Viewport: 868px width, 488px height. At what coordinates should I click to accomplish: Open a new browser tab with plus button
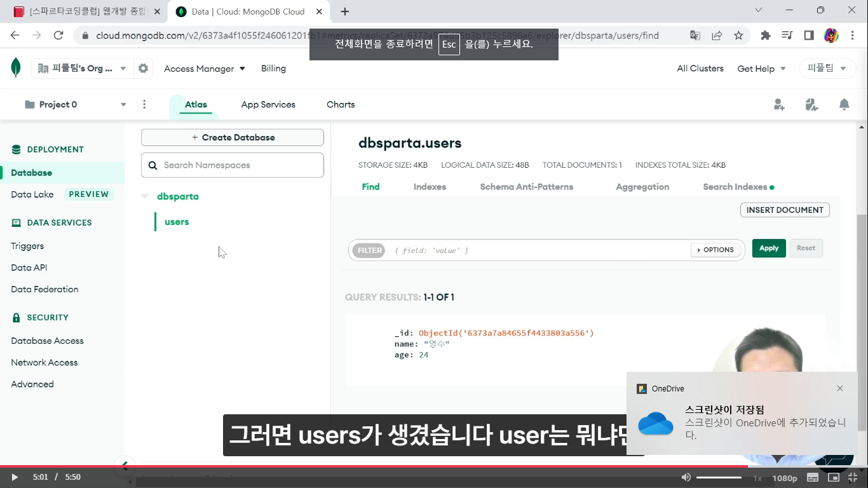(345, 11)
